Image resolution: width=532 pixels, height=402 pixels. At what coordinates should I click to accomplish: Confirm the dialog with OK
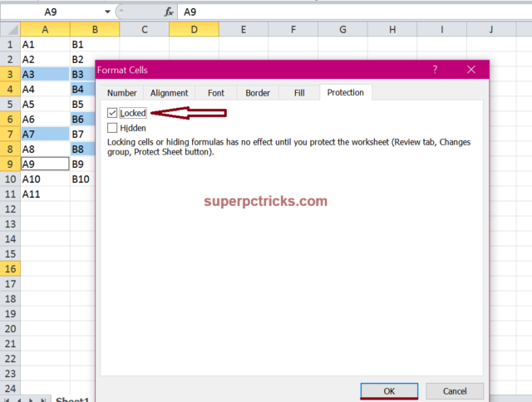point(389,391)
